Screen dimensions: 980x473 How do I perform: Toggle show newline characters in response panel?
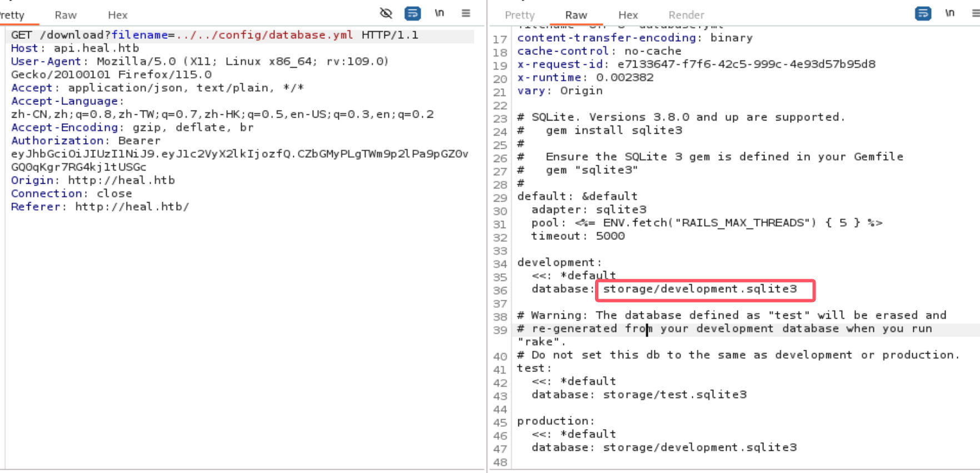(x=949, y=13)
